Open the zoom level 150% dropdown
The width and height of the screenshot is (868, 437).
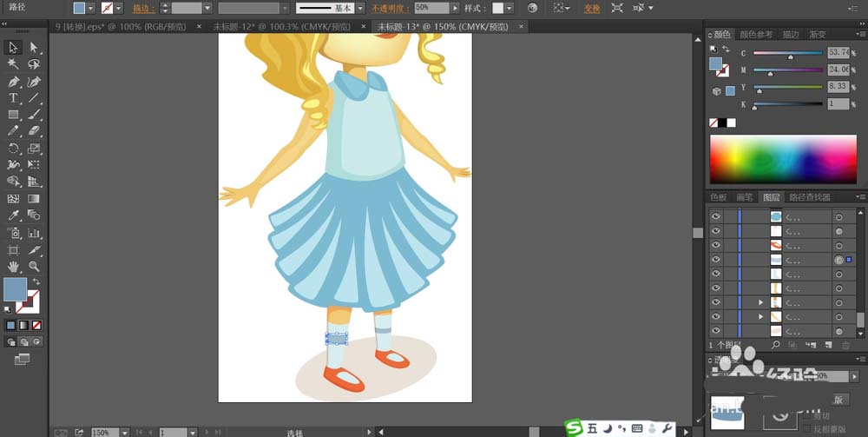click(124, 432)
